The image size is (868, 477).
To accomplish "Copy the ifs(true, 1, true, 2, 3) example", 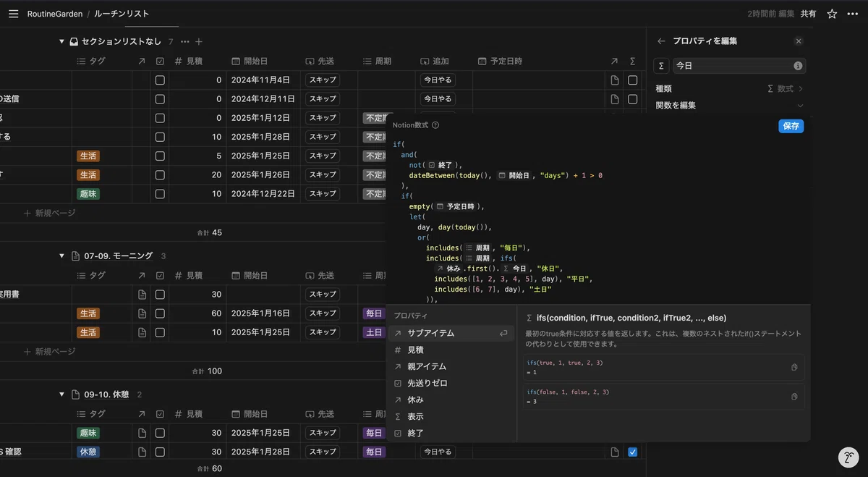I will (794, 368).
